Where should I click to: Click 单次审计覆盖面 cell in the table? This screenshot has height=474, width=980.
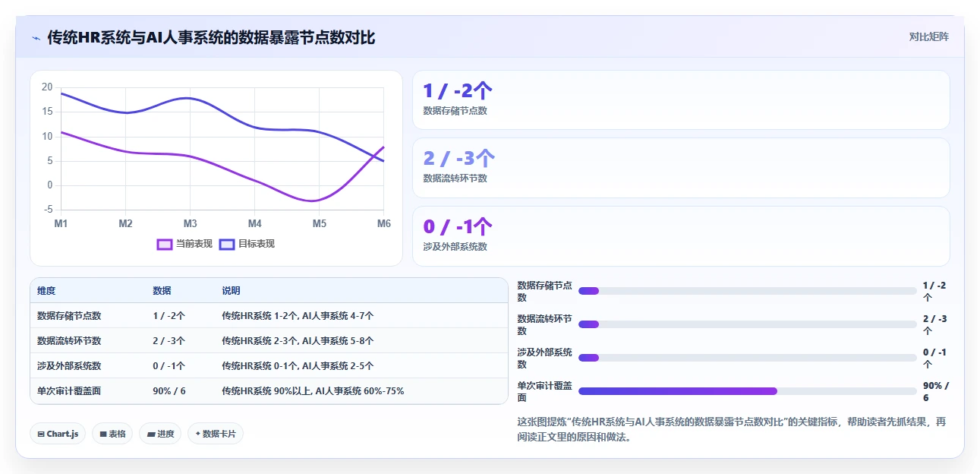tap(69, 391)
